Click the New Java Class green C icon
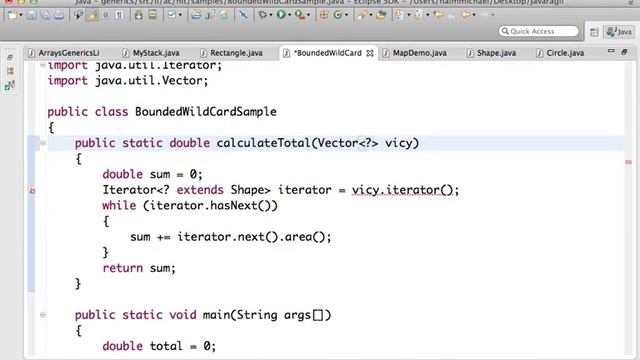Image resolution: width=640 pixels, height=360 pixels. 338,15
